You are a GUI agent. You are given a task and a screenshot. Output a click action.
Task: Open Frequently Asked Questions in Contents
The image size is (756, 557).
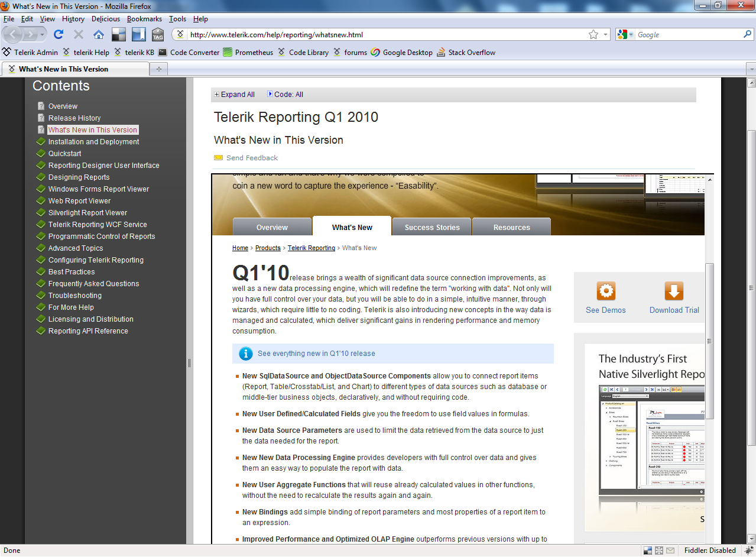click(x=93, y=284)
